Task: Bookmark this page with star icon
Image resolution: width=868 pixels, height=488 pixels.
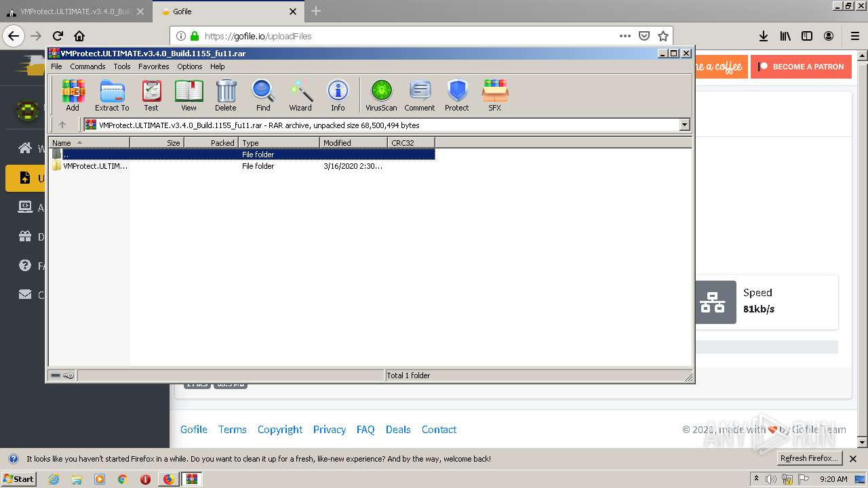Action: 663,36
